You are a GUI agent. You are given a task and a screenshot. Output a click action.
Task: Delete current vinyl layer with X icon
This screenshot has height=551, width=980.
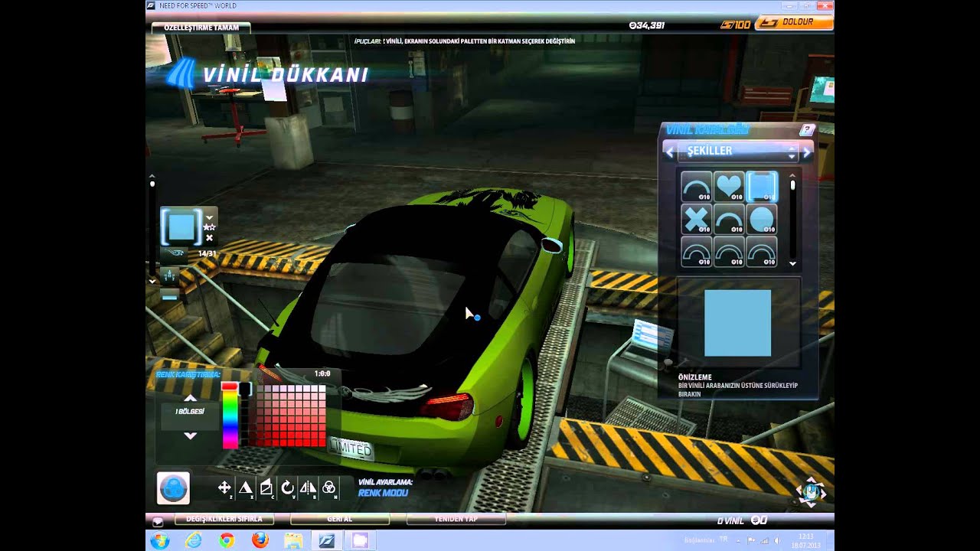point(209,238)
